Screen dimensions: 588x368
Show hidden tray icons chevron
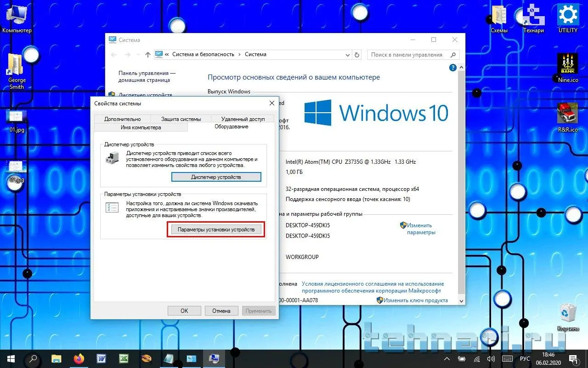(447, 359)
